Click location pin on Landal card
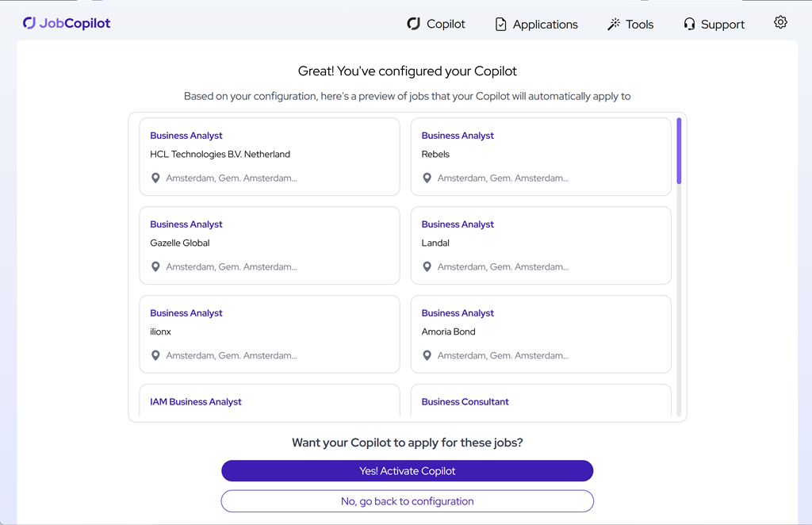 coord(427,266)
